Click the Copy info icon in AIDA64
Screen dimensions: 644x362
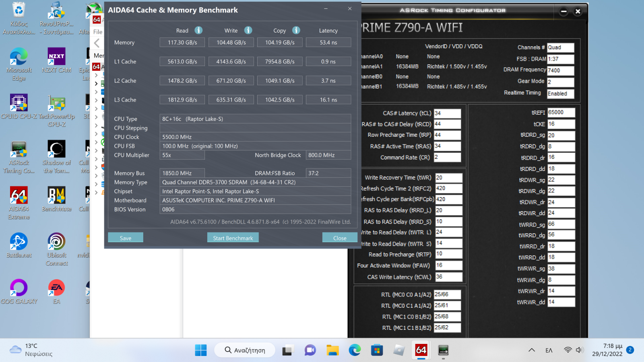point(296,30)
